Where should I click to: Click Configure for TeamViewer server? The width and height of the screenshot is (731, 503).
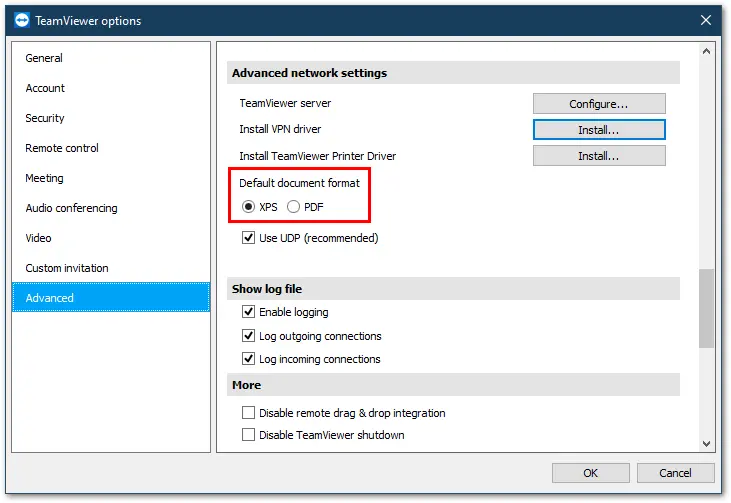click(x=599, y=103)
